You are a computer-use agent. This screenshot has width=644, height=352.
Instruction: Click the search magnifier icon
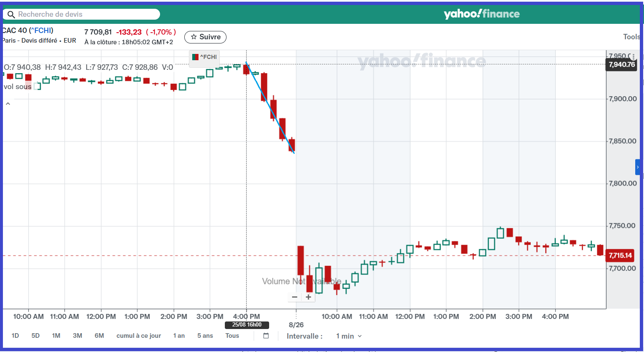tap(11, 15)
